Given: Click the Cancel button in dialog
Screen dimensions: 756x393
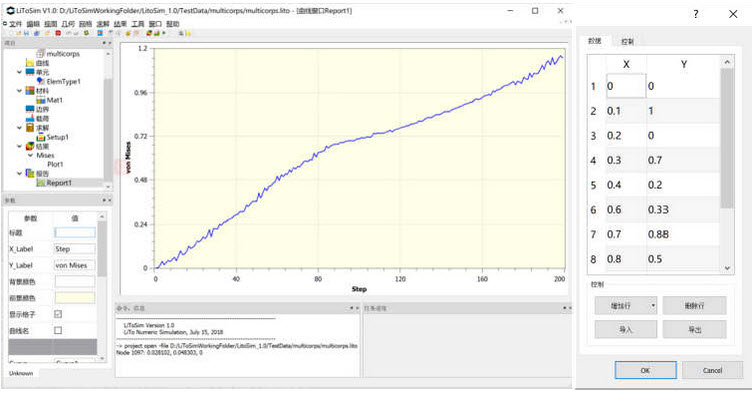Looking at the screenshot, I should 712,370.
